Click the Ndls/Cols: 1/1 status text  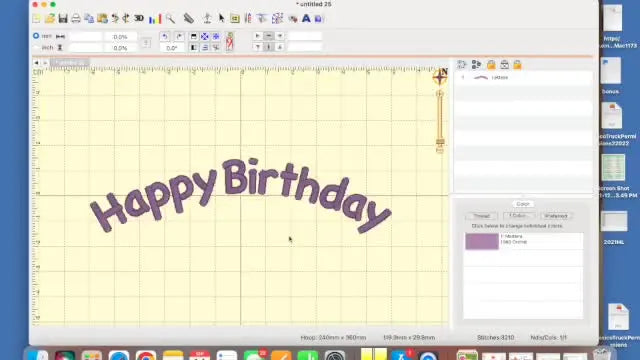pyautogui.click(x=549, y=338)
